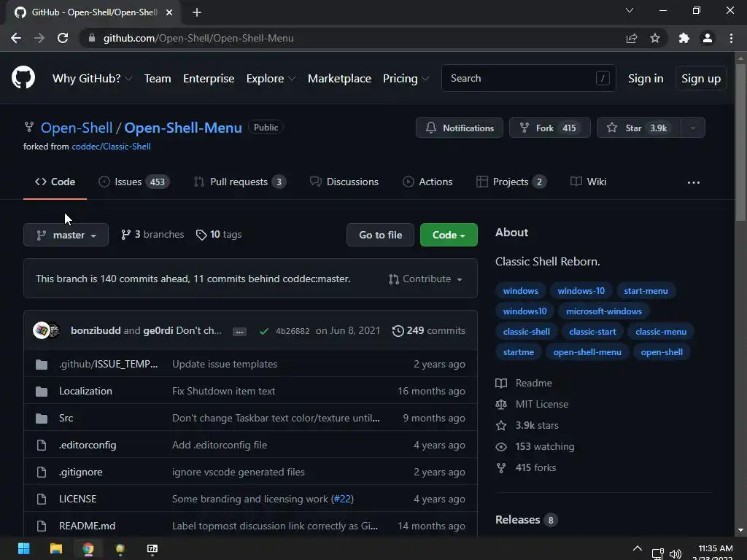Click the share page icon in the address bar
This screenshot has width=747, height=560.
[632, 38]
